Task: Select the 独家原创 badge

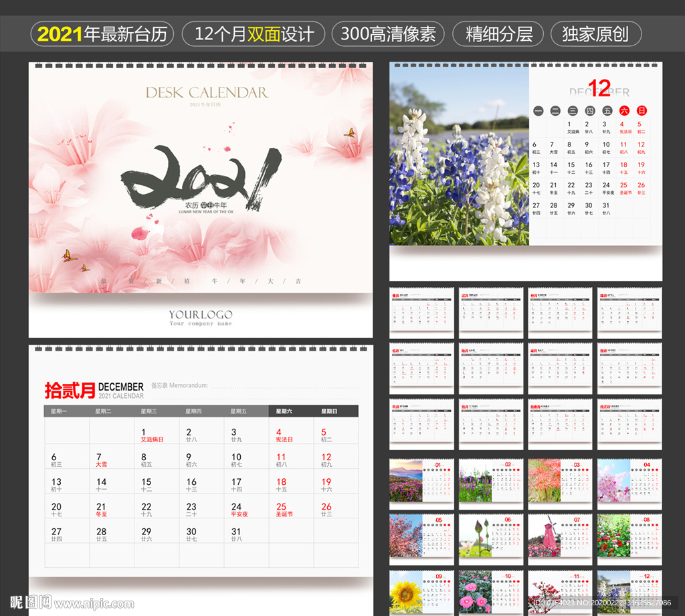Action: (596, 34)
